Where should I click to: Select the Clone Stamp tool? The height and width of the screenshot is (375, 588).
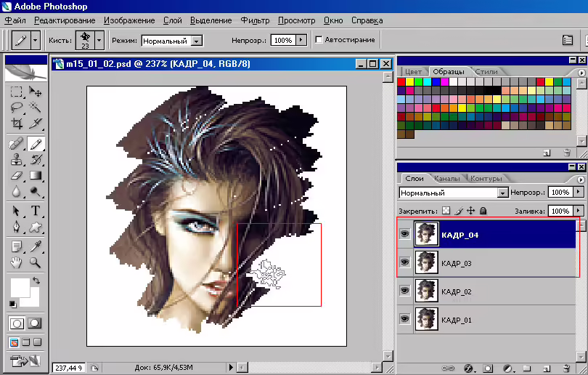point(16,160)
